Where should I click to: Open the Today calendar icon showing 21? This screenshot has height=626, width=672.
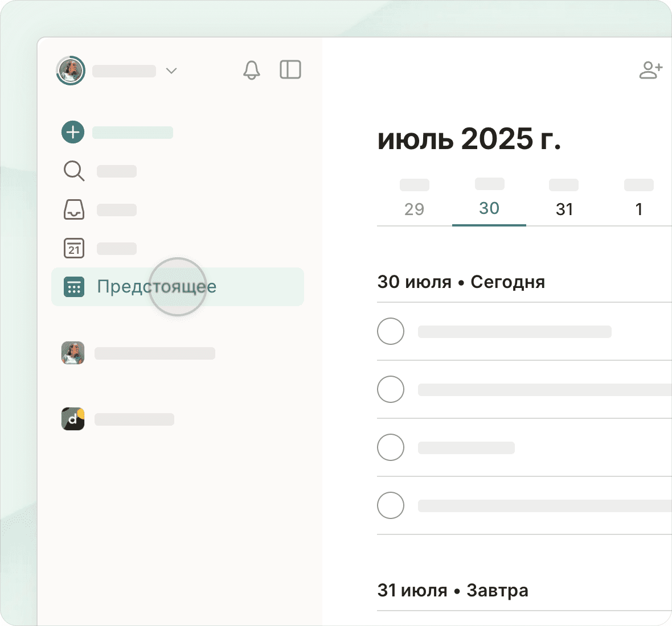[x=73, y=248]
